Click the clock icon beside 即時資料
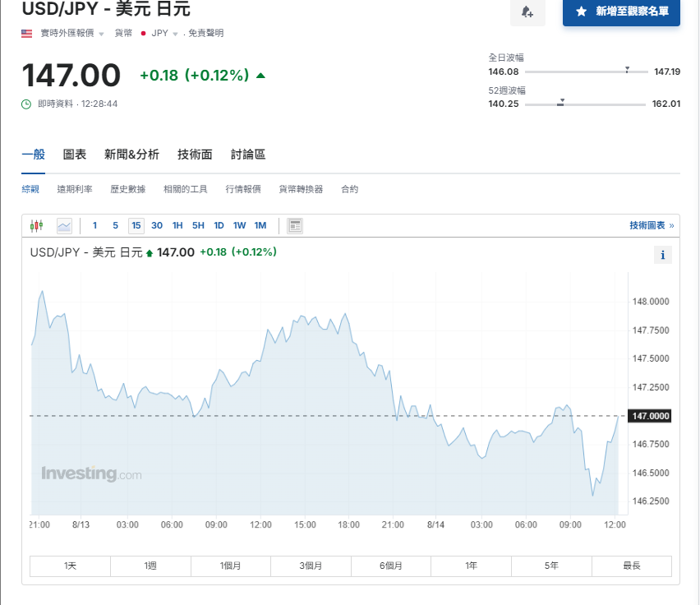This screenshot has width=700, height=605. coord(26,104)
